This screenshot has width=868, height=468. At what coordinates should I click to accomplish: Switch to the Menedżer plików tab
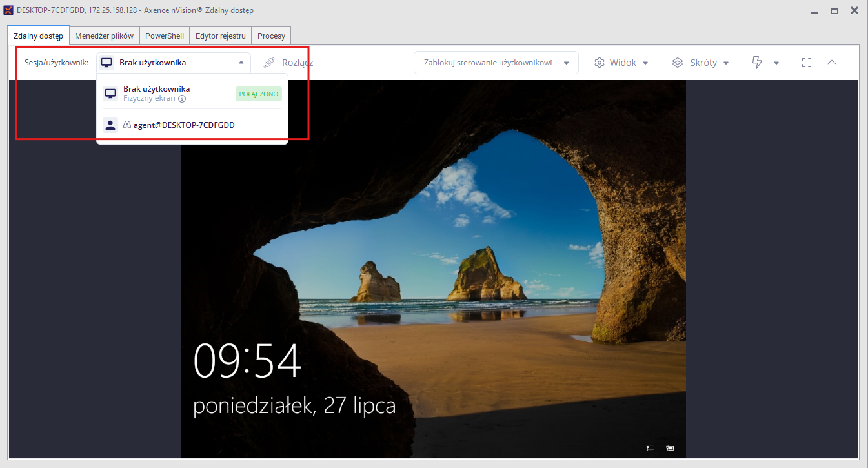(105, 36)
